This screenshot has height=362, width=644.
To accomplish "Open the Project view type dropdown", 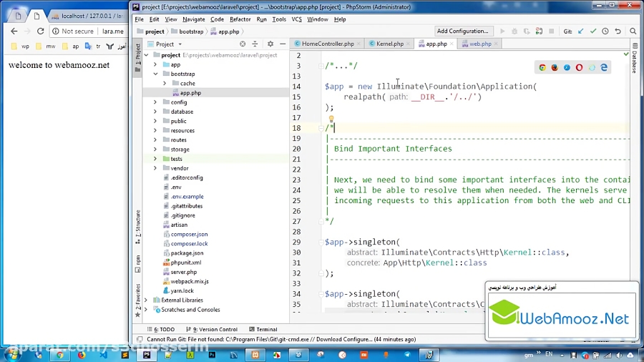I will 165,44.
